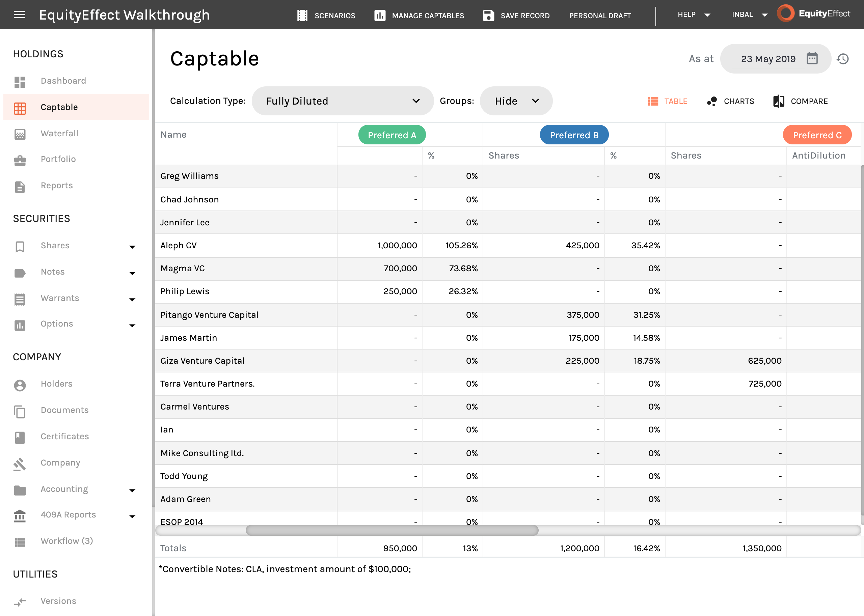Click the Accounting folder icon

click(x=20, y=490)
